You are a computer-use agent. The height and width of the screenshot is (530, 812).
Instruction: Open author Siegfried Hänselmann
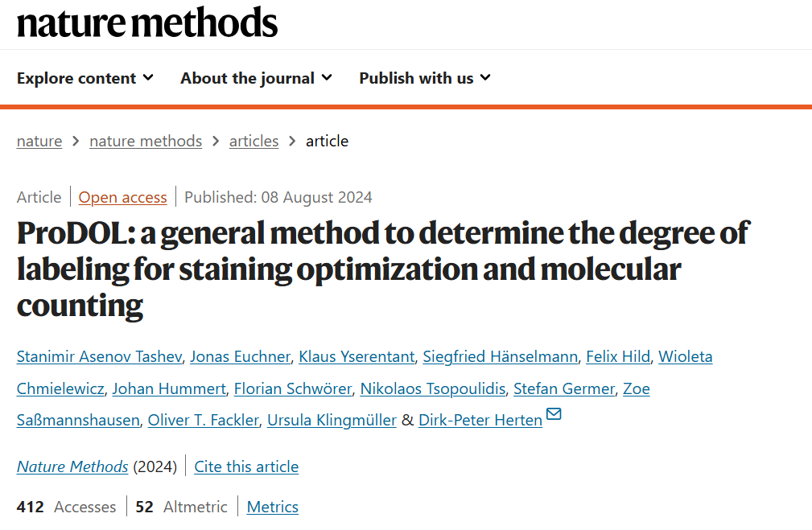501,356
